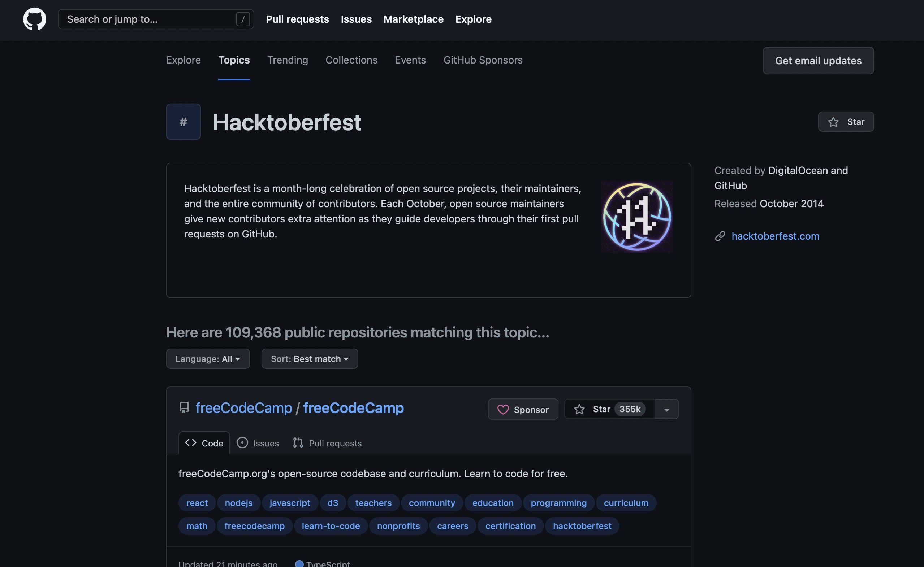Focus the Search or jump to field
Image resolution: width=924 pixels, height=567 pixels.
pos(156,19)
